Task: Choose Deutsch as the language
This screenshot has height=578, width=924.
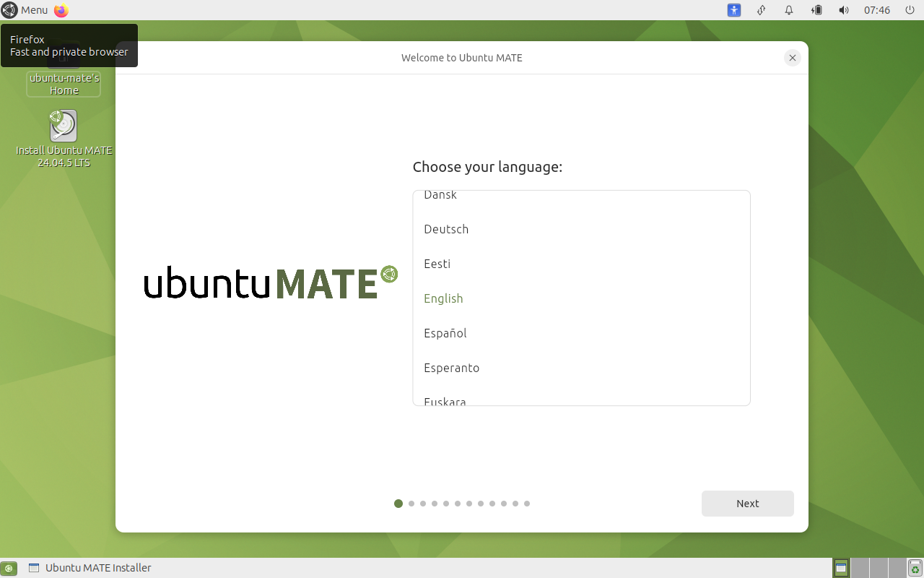Action: click(581, 229)
